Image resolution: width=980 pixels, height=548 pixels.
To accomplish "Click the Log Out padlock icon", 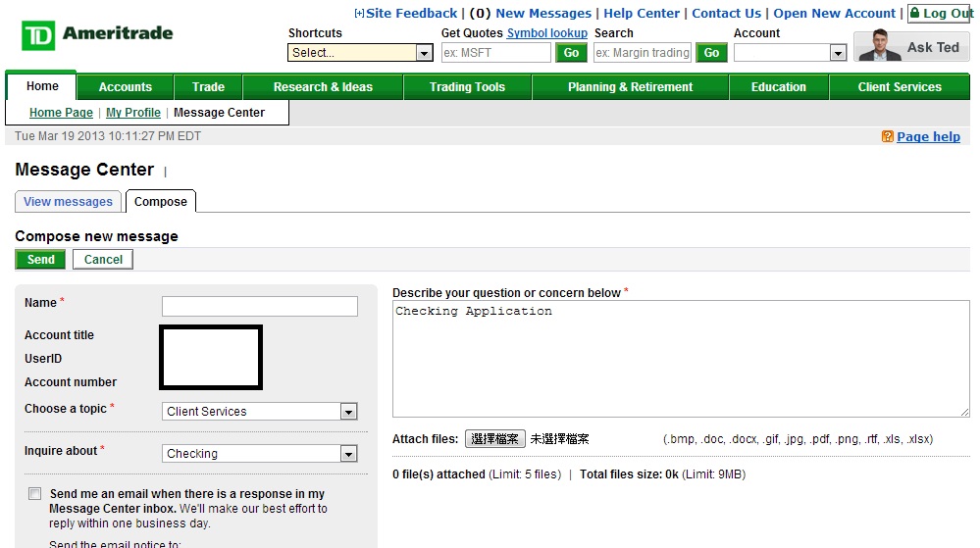I will [915, 13].
